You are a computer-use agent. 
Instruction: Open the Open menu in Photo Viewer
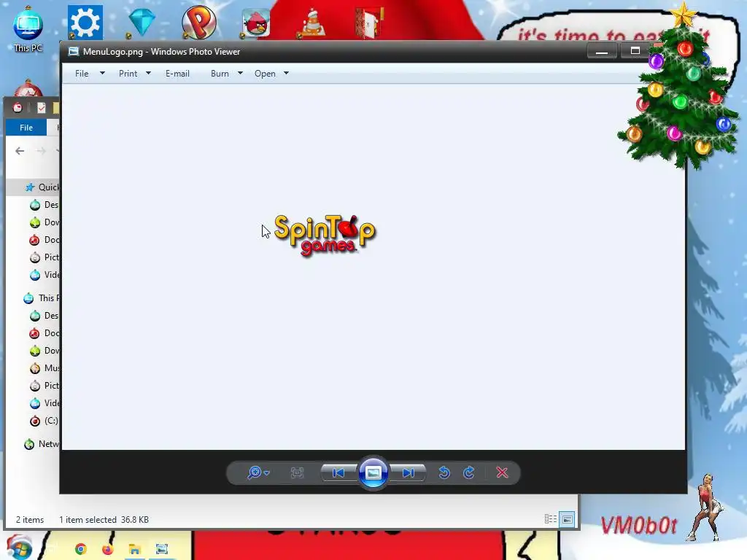(x=265, y=74)
